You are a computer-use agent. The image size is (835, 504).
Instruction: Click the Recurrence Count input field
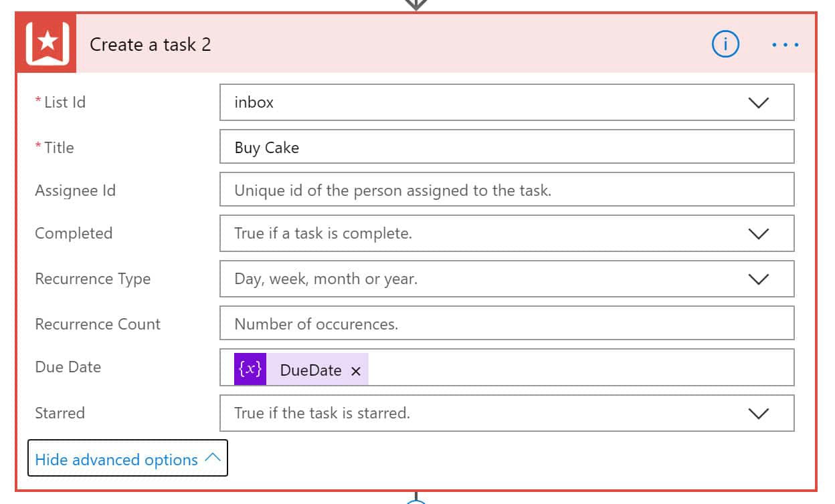pyautogui.click(x=506, y=323)
